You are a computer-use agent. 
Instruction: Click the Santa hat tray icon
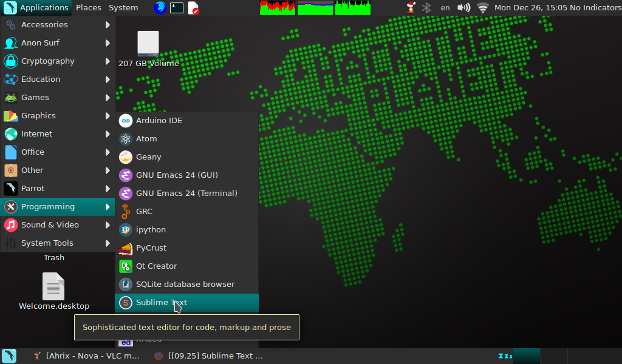(x=411, y=7)
